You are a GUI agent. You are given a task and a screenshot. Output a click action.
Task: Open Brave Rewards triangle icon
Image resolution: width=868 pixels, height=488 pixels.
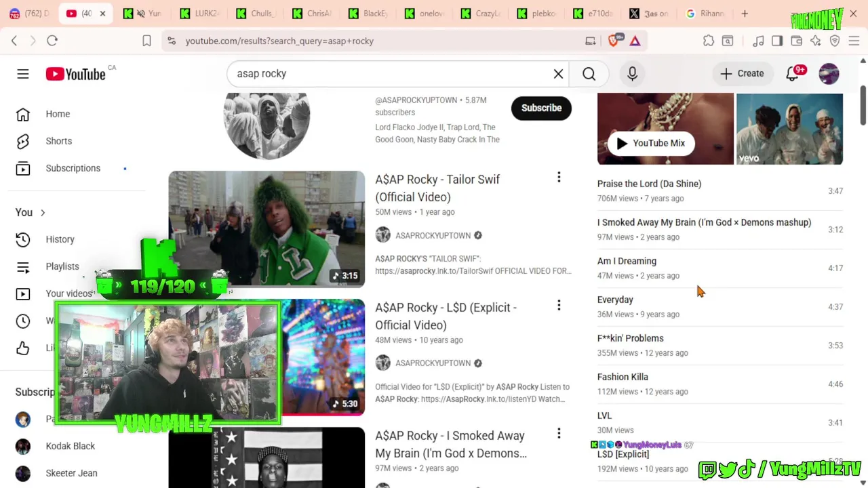coord(635,41)
